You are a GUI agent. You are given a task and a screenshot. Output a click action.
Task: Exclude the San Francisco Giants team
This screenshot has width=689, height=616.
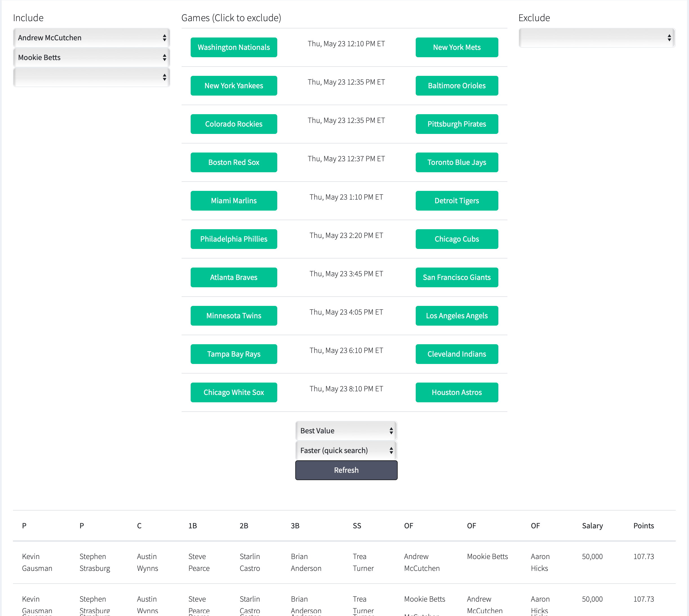(x=457, y=277)
